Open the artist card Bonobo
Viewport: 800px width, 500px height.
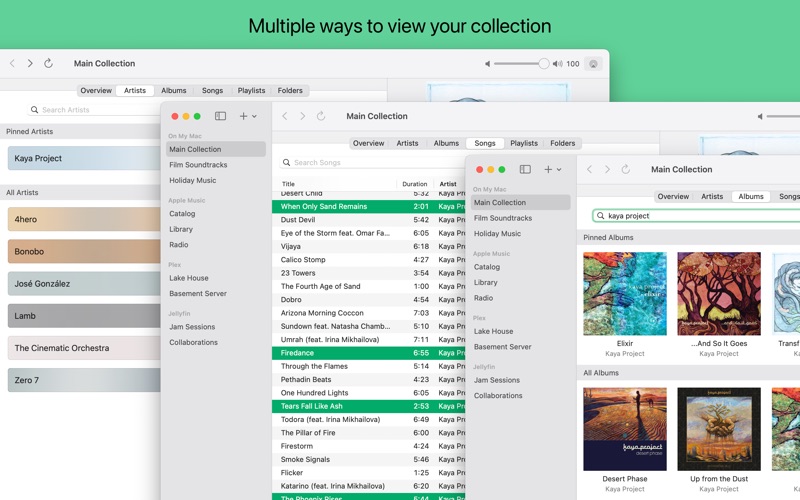pos(84,251)
